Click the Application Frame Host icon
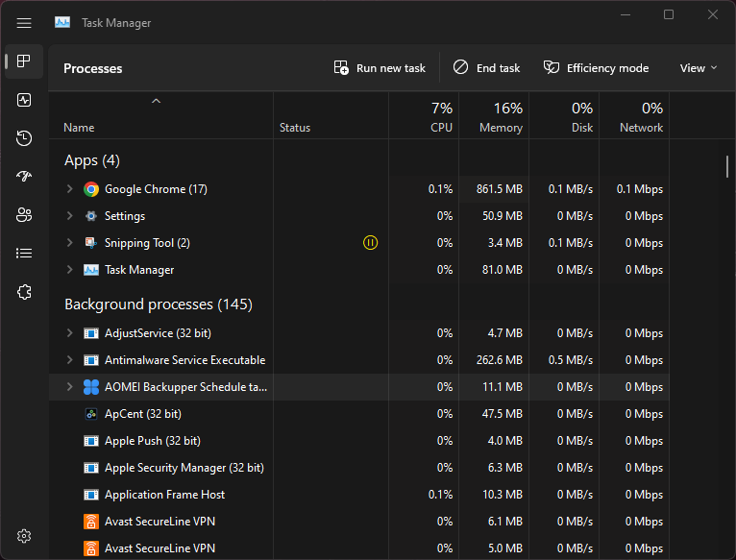Image resolution: width=736 pixels, height=560 pixels. point(91,495)
